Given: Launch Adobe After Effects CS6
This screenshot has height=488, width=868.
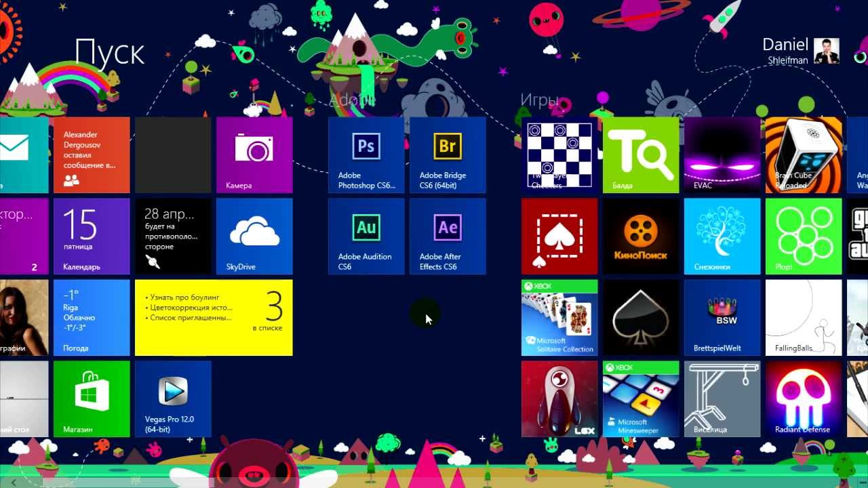Looking at the screenshot, I should pos(448,237).
